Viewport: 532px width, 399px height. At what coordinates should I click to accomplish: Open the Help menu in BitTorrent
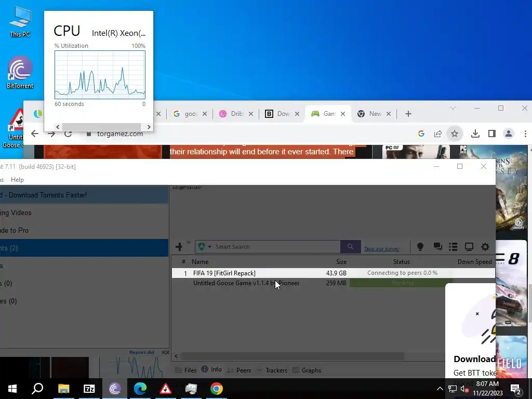coord(17,180)
